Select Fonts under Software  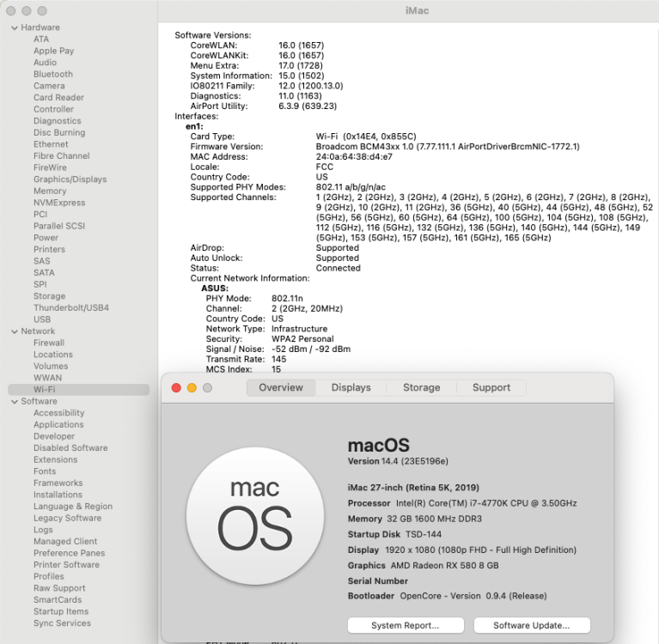[45, 471]
